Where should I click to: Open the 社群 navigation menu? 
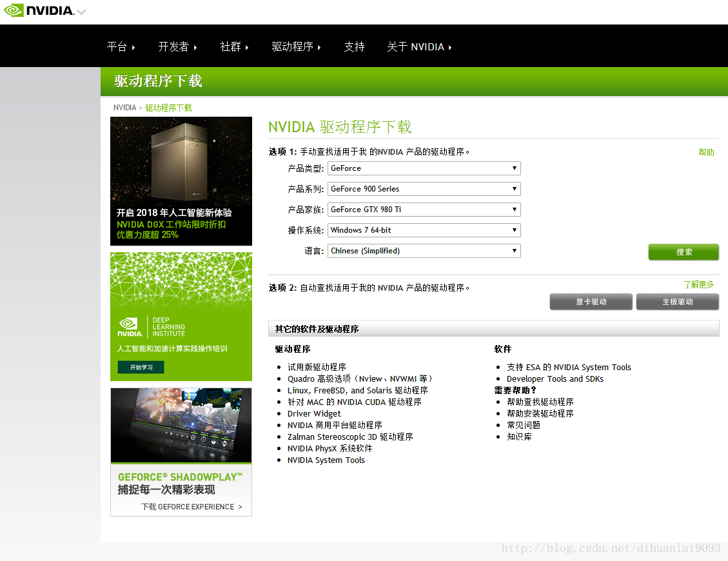[234, 46]
